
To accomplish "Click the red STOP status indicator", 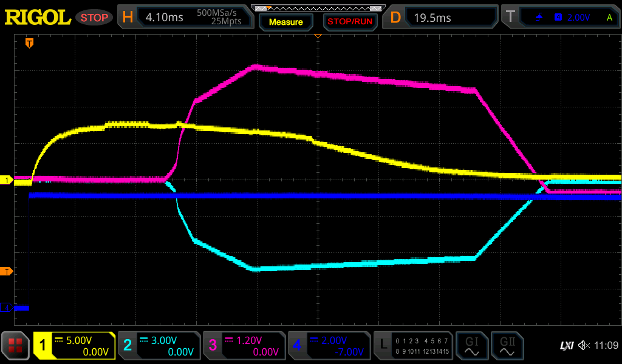I will pos(94,18).
